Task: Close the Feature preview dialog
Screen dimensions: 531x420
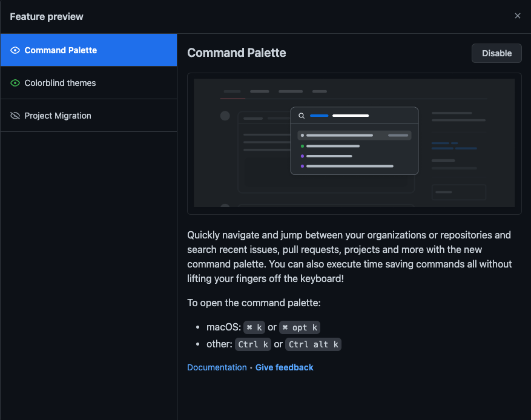Action: click(518, 16)
